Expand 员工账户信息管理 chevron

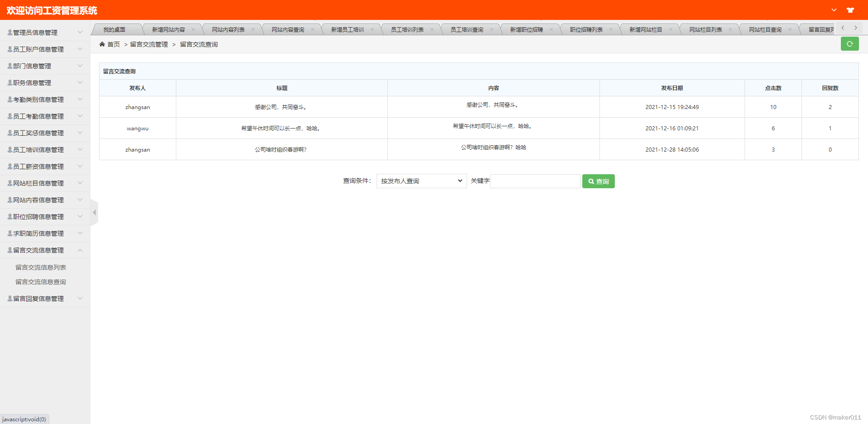(80, 49)
